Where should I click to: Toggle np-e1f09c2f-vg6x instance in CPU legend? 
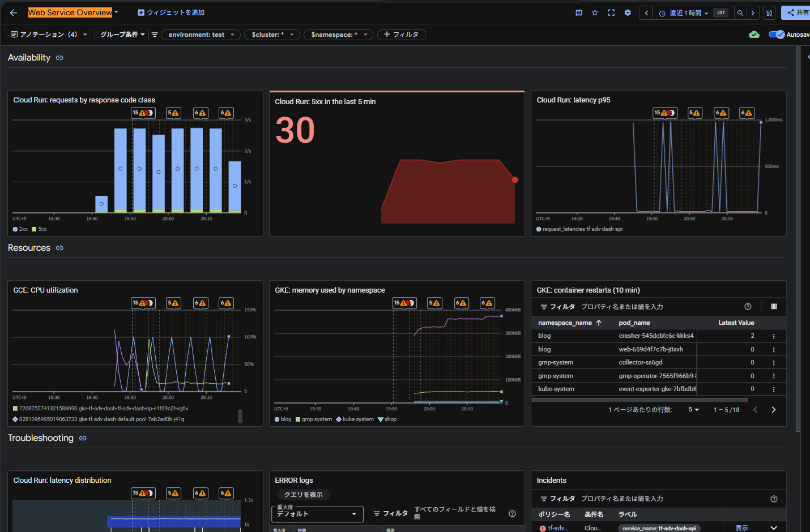point(100,409)
